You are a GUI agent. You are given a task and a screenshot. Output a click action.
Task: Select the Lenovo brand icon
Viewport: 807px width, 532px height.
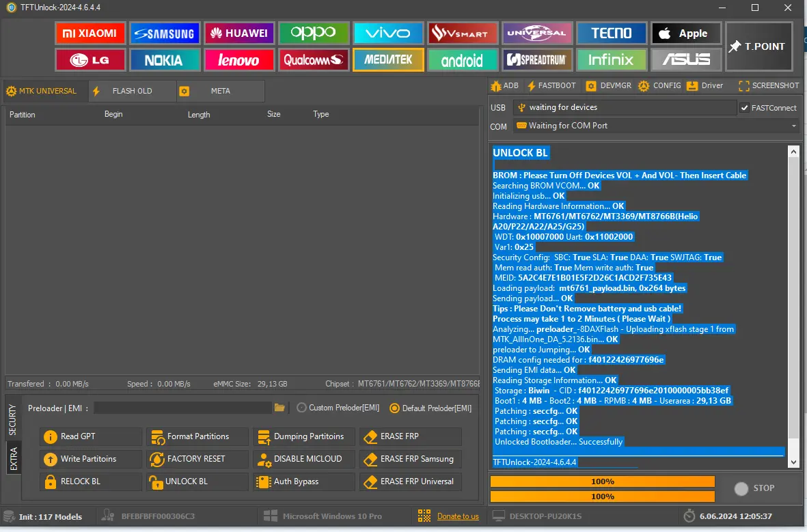[239, 60]
